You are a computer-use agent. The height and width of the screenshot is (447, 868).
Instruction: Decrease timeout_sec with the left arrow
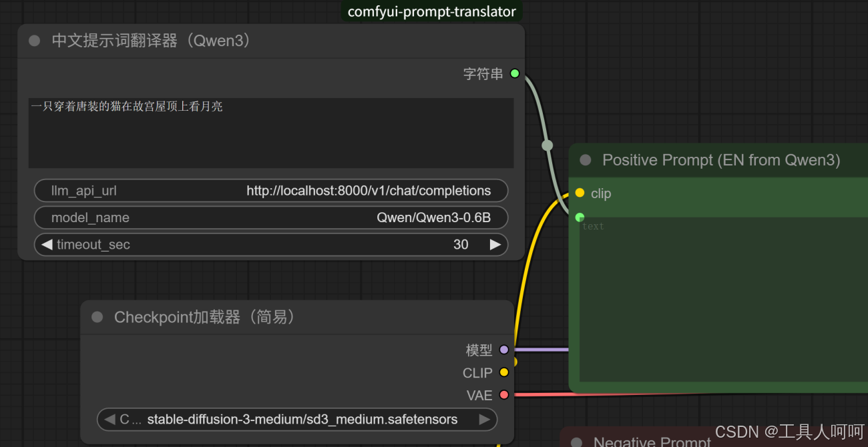pos(47,245)
